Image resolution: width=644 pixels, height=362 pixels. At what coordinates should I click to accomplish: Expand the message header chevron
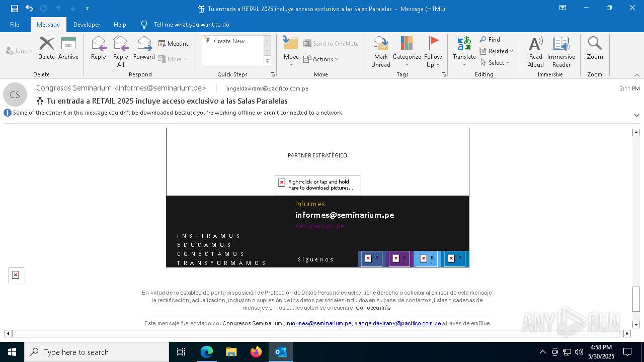pyautogui.click(x=636, y=115)
